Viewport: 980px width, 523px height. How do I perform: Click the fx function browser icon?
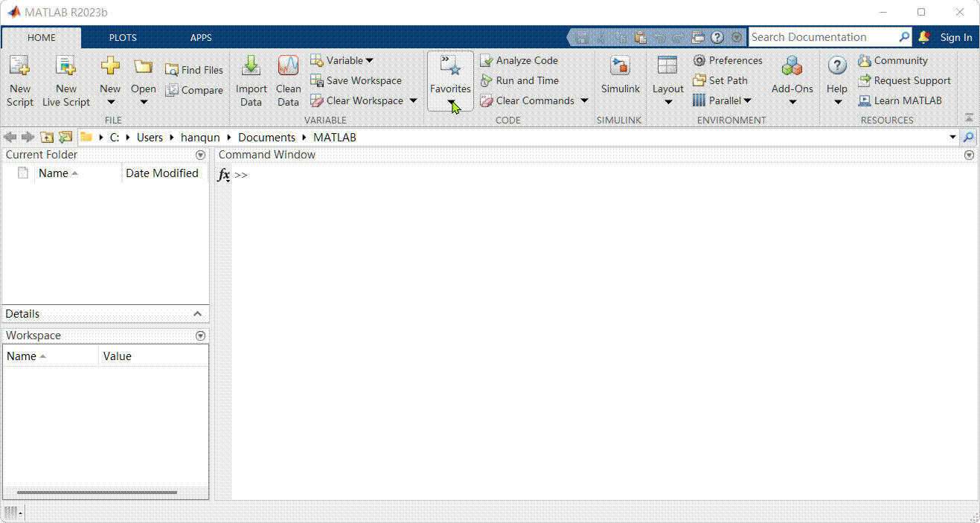(223, 175)
